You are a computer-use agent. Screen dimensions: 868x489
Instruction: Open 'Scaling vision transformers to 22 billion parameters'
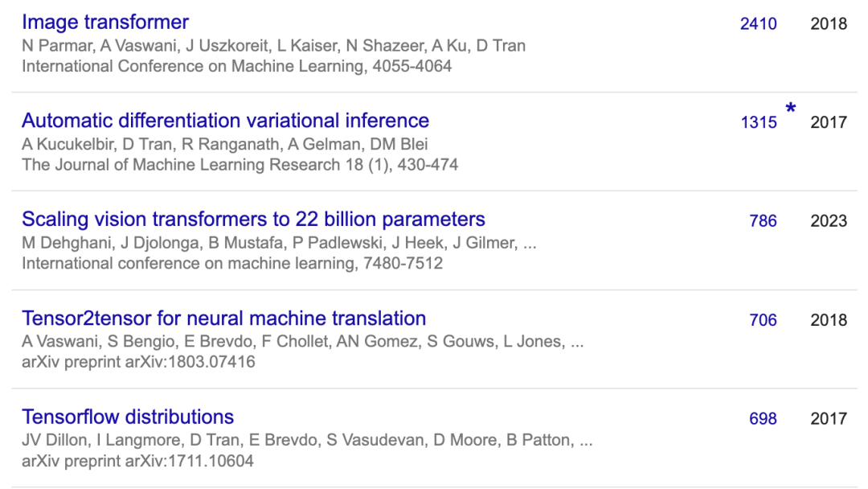tap(253, 220)
